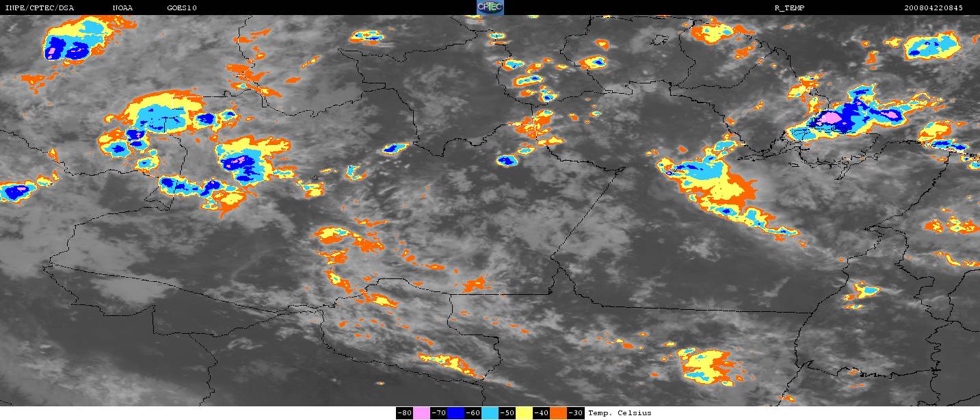Screen dimensions: 980x420
Task: Pick the yellow legend color swatch
Action: tap(525, 413)
